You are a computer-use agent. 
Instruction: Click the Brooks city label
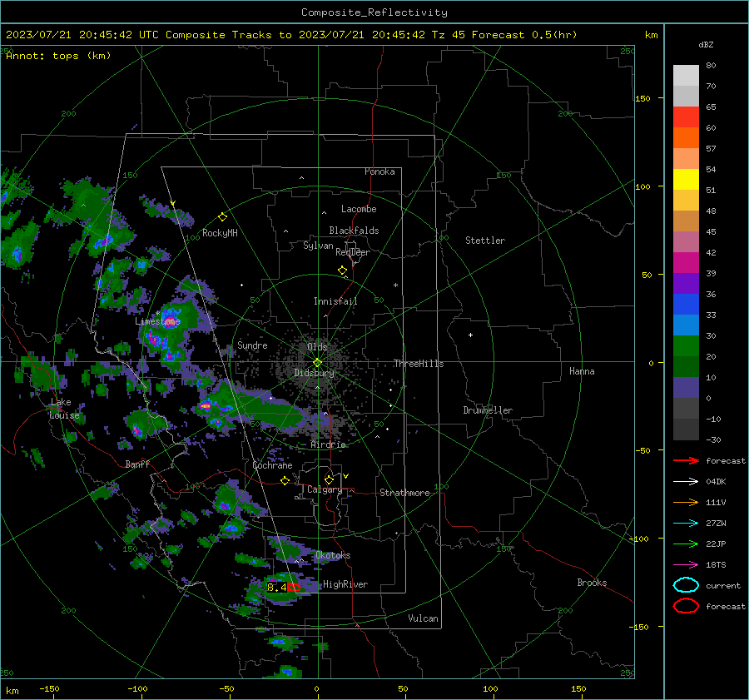coord(592,583)
